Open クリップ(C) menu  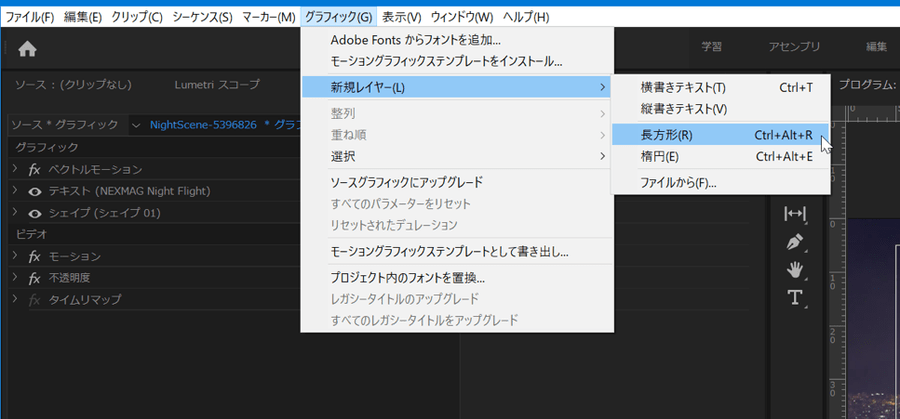pos(137,17)
